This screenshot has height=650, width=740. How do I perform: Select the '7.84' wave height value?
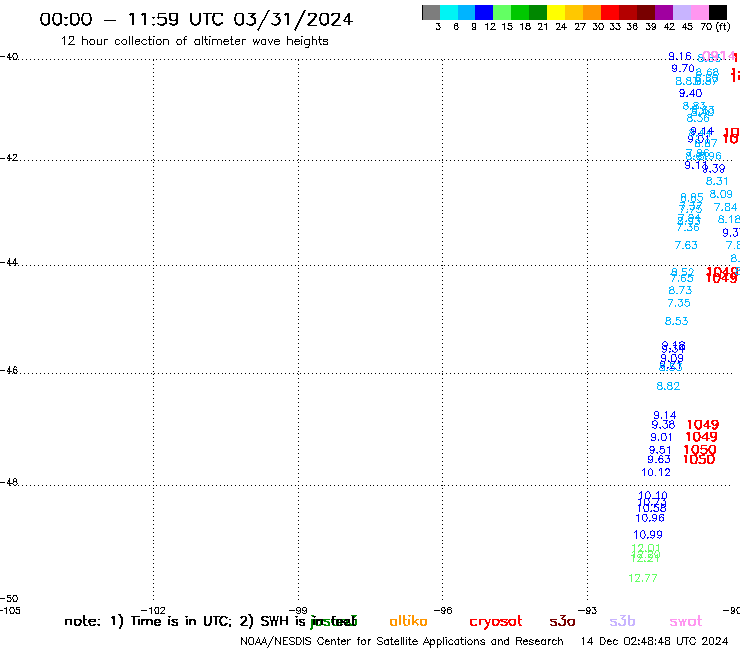tap(725, 207)
